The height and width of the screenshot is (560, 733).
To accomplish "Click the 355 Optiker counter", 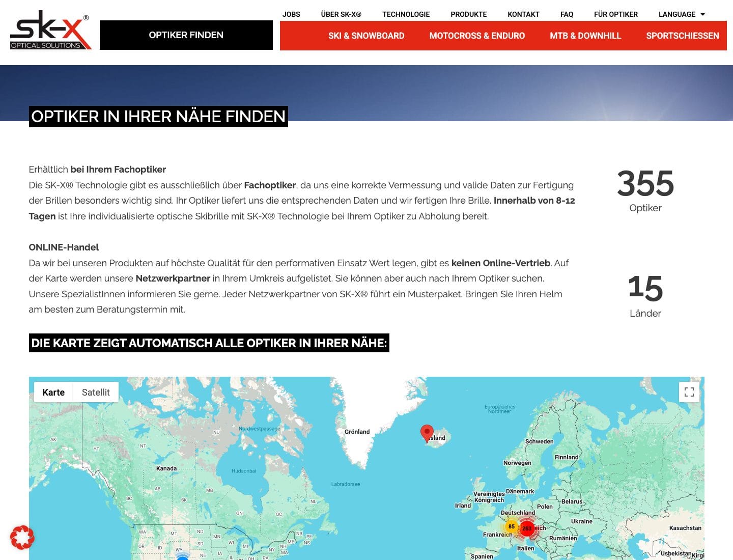I will [645, 191].
